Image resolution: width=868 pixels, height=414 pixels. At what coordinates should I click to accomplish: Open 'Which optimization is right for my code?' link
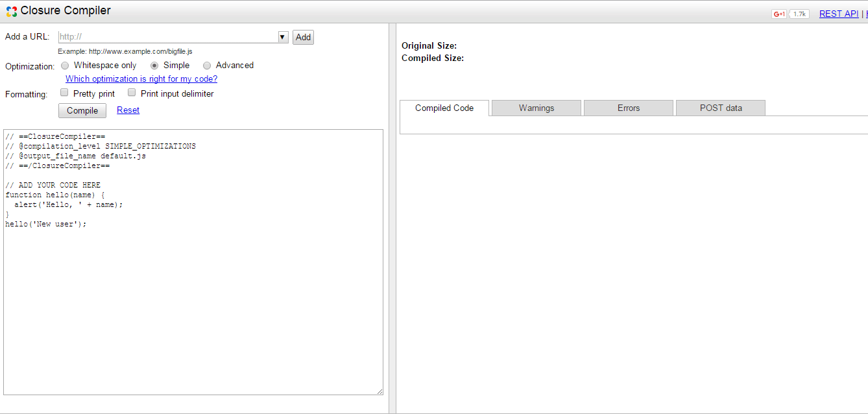[x=141, y=79]
